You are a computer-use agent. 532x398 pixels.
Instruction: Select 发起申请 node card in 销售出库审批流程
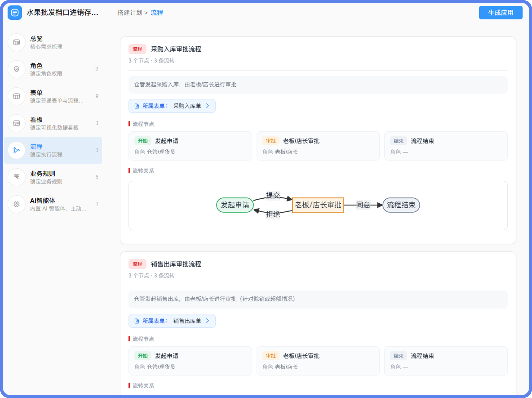point(190,361)
